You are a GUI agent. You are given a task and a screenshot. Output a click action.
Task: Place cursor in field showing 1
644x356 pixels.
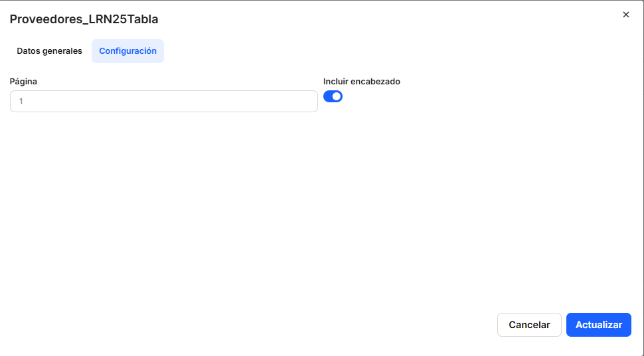(x=163, y=102)
